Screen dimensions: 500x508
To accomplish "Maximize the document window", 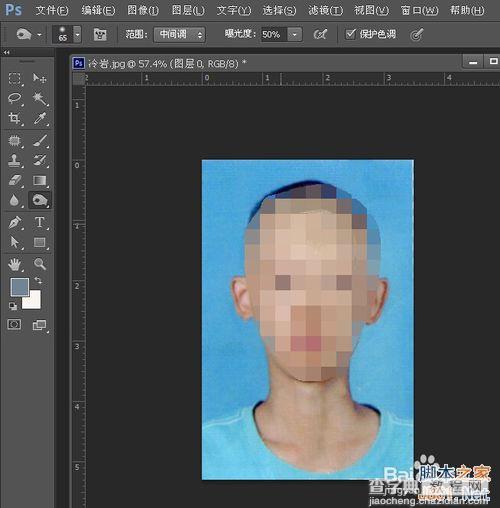I will [493, 62].
